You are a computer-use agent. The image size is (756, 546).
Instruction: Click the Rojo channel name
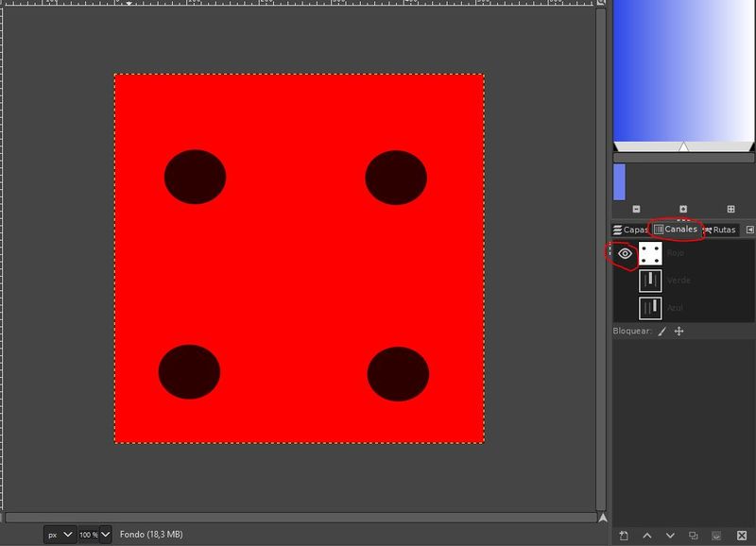tap(676, 253)
